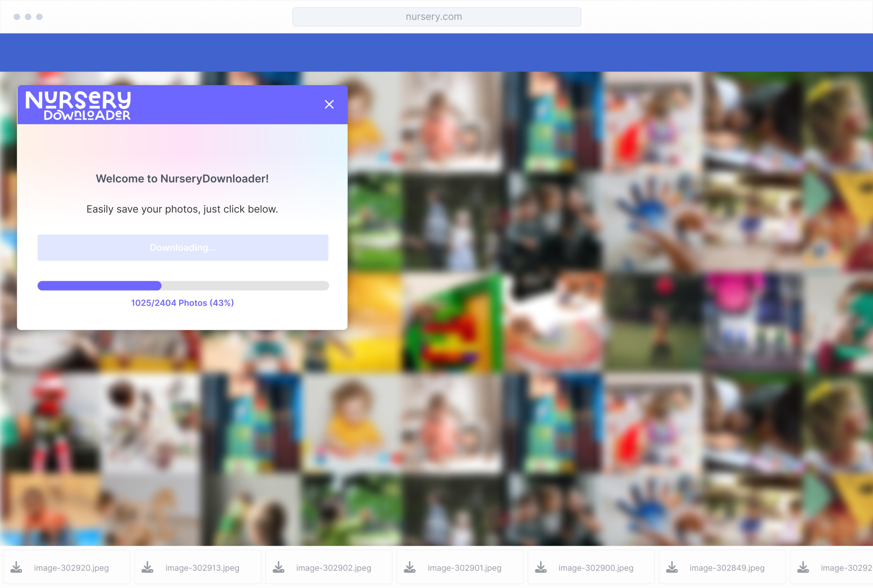This screenshot has height=588, width=873.
Task: Click download icon for image-302913.jpeg
Action: 147,567
